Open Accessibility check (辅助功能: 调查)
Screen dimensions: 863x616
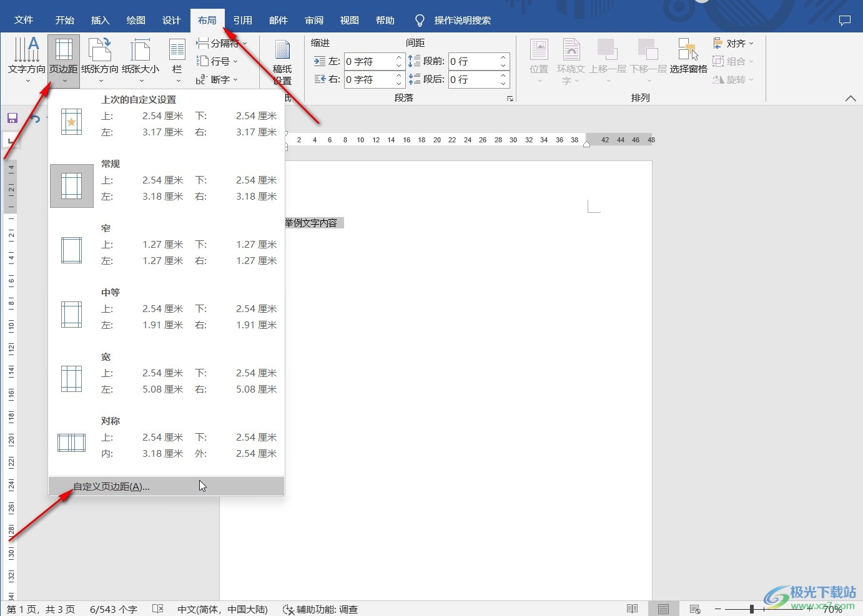[x=320, y=609]
